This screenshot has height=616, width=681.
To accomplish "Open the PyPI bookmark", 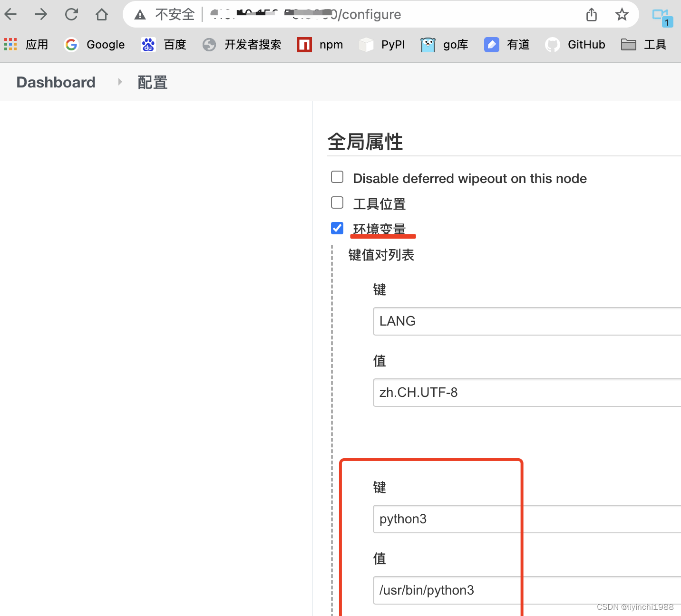I will tap(382, 45).
